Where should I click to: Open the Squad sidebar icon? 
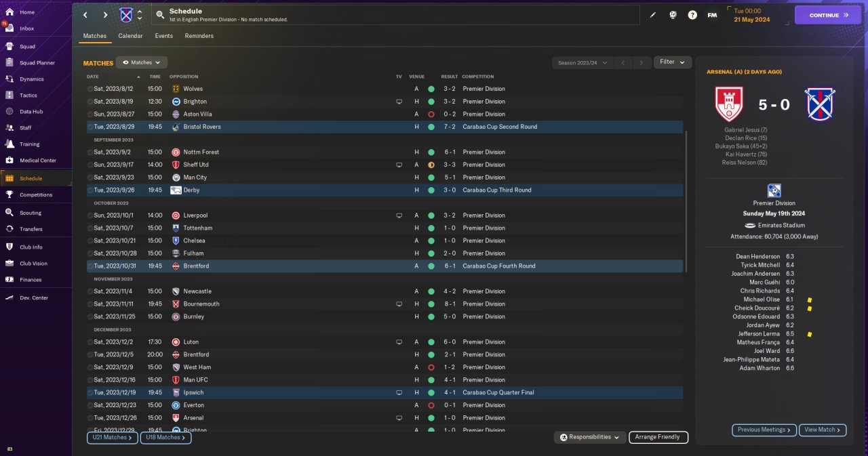point(9,47)
